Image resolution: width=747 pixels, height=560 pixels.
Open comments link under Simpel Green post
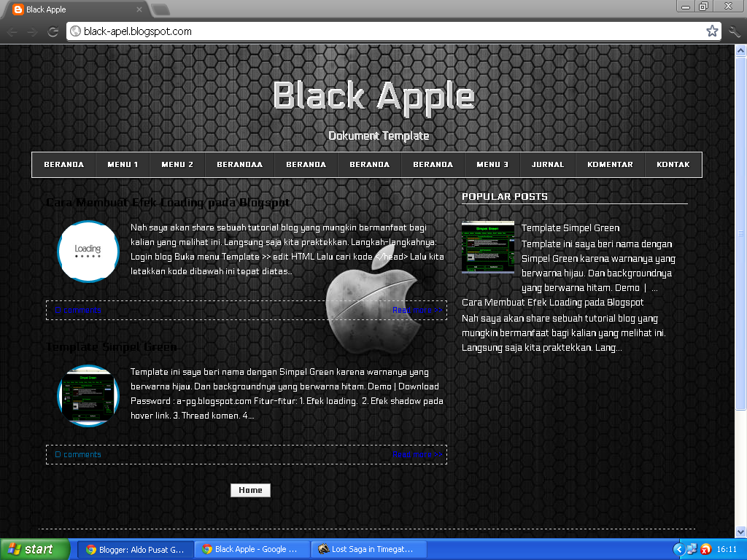point(78,454)
